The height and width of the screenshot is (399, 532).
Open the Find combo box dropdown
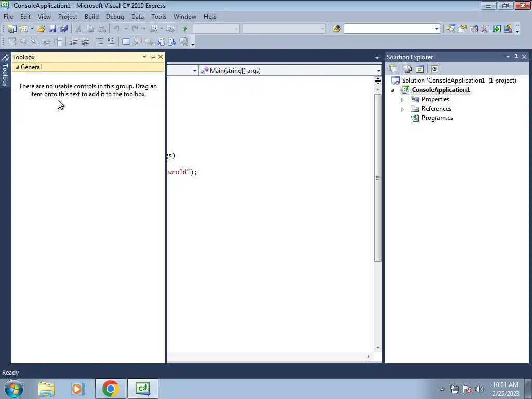pyautogui.click(x=436, y=29)
